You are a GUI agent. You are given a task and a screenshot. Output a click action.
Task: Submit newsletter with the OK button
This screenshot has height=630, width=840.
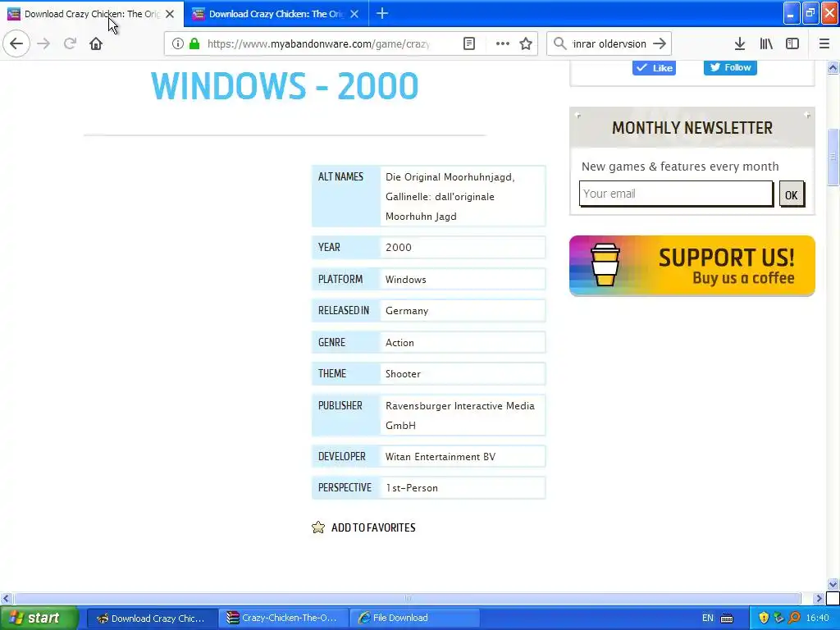(792, 194)
